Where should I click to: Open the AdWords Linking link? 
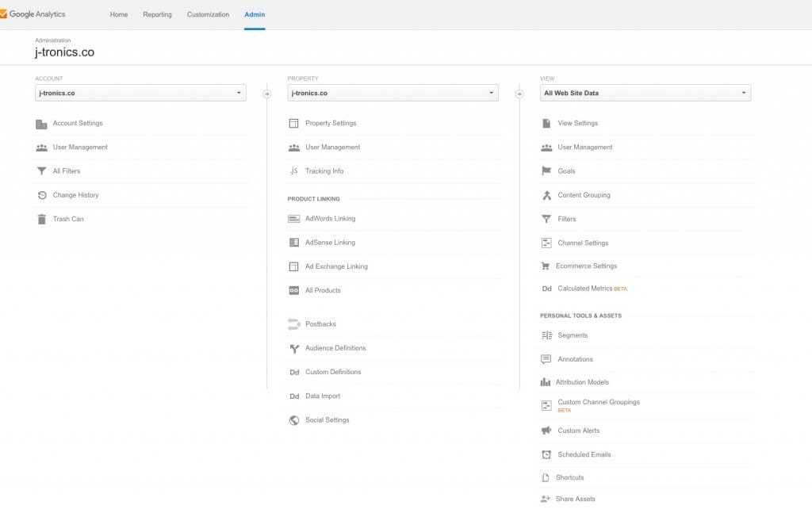(x=330, y=219)
